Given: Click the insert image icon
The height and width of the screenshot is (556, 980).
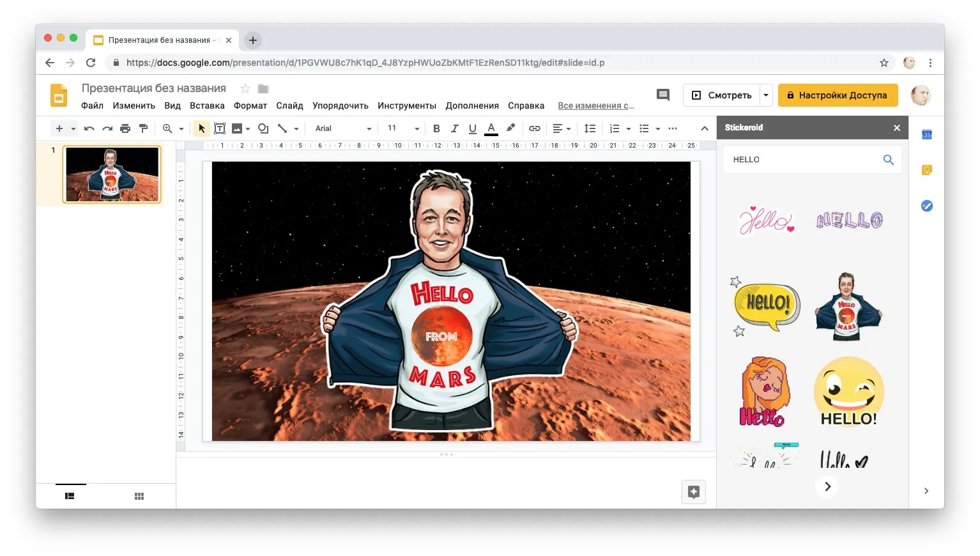Looking at the screenshot, I should (x=237, y=128).
